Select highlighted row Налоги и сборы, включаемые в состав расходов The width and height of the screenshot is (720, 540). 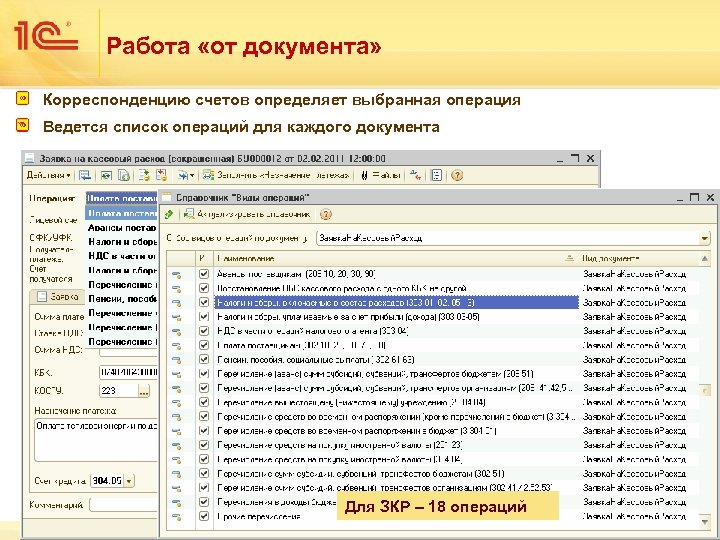396,303
